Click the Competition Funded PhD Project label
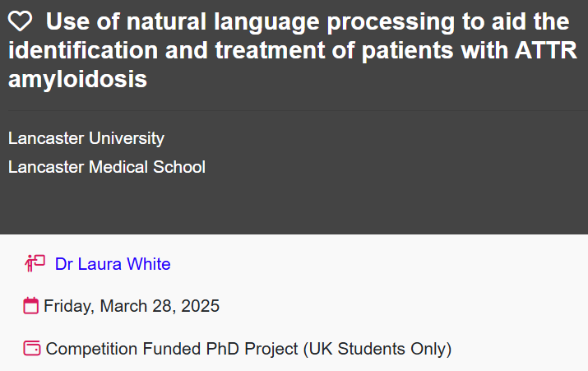This screenshot has width=588, height=371. click(172, 349)
